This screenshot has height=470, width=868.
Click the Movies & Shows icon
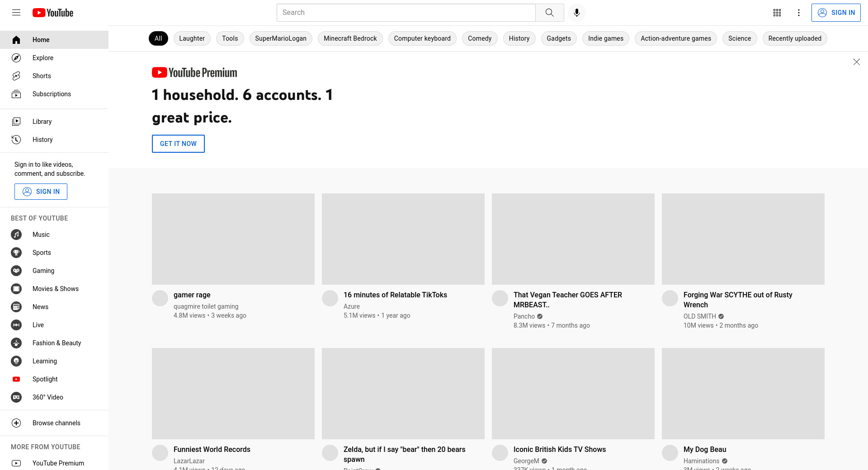[x=16, y=289]
